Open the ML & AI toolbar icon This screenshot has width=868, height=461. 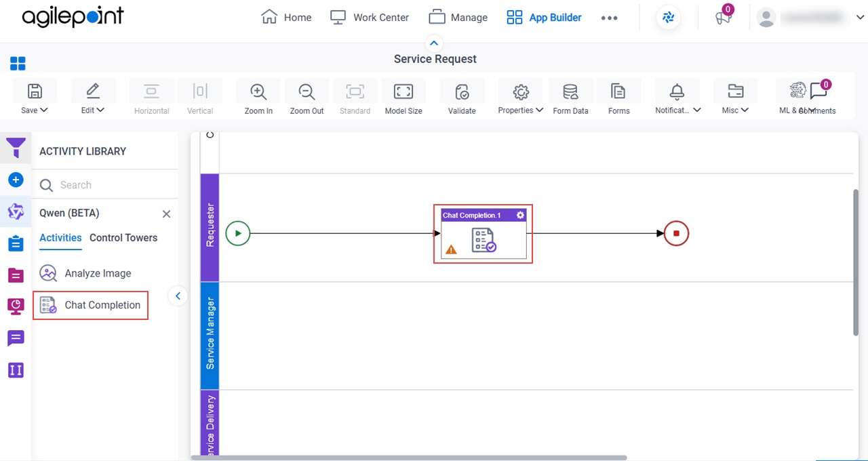(797, 91)
